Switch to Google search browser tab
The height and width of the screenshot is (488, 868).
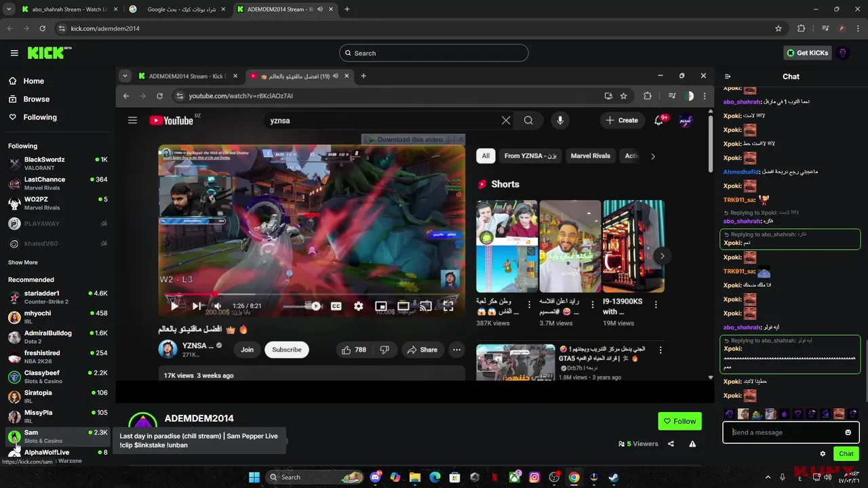click(178, 9)
